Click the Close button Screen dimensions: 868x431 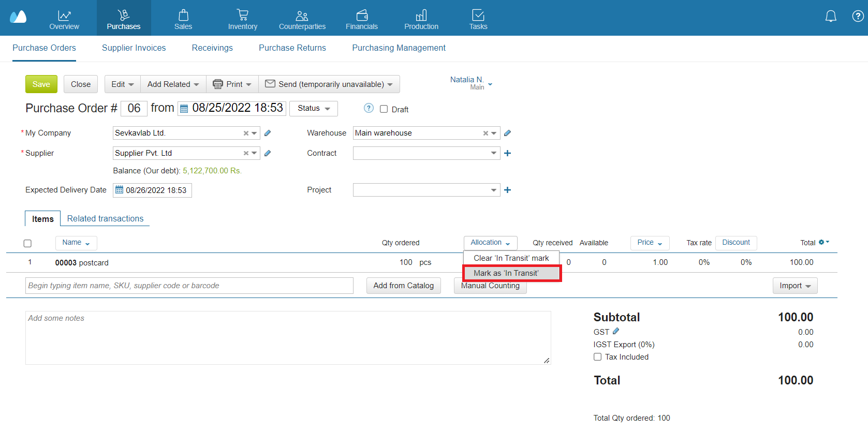(x=81, y=84)
